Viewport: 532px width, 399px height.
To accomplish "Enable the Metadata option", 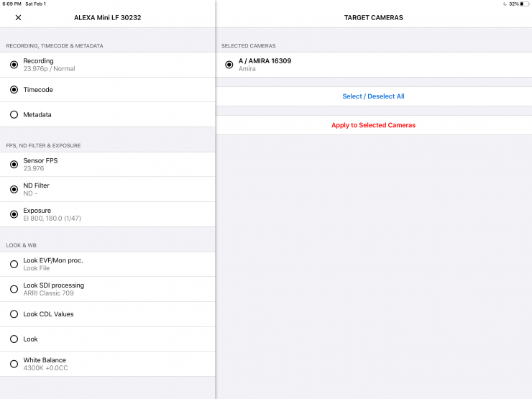I will (14, 114).
